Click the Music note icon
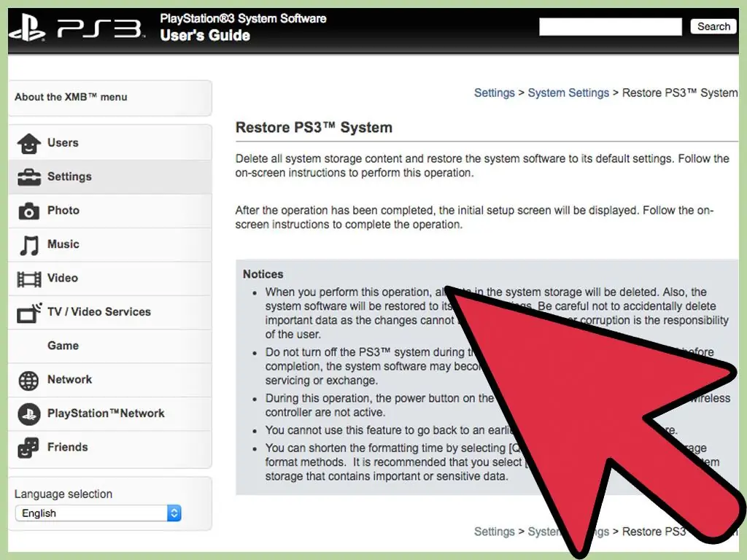The height and width of the screenshot is (560, 747). [x=28, y=245]
